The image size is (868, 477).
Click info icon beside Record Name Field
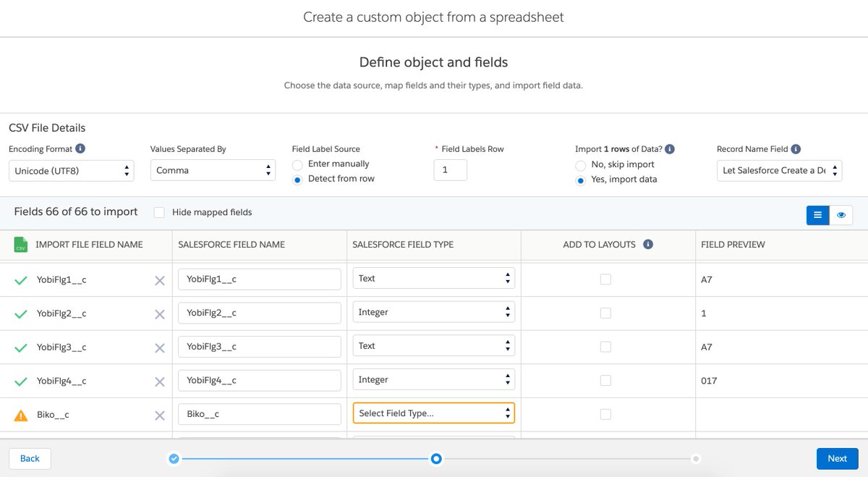click(x=796, y=149)
